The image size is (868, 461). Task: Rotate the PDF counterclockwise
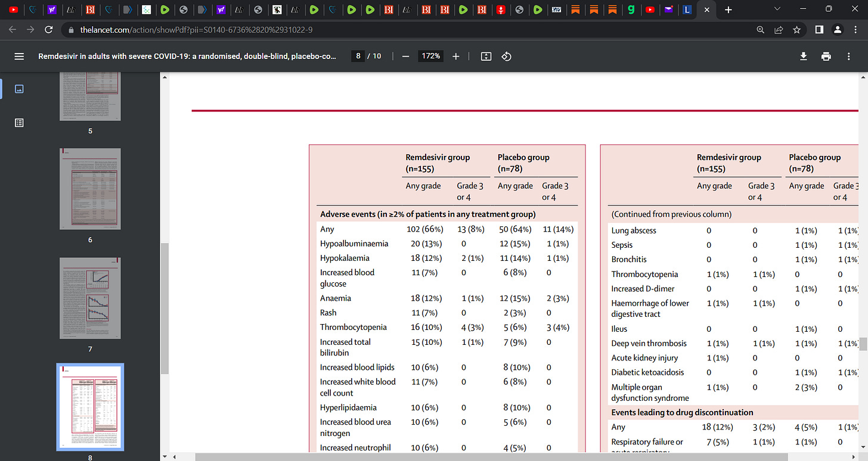click(506, 56)
